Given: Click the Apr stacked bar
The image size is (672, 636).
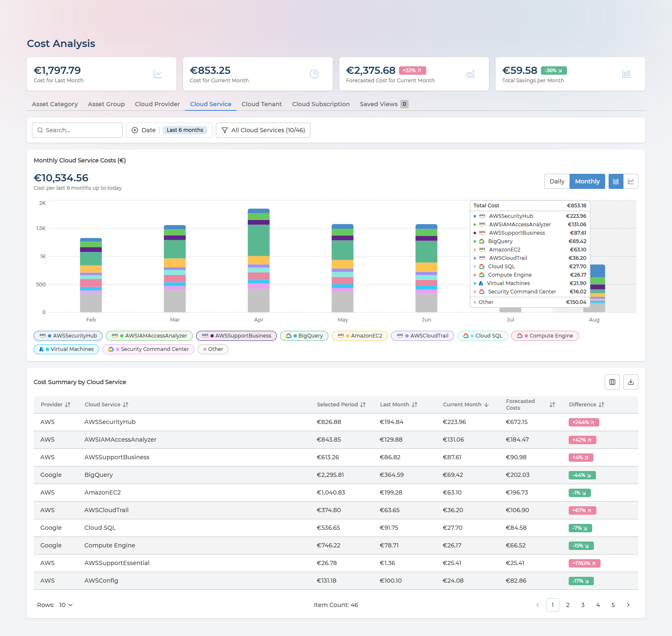Looking at the screenshot, I should pos(259,260).
